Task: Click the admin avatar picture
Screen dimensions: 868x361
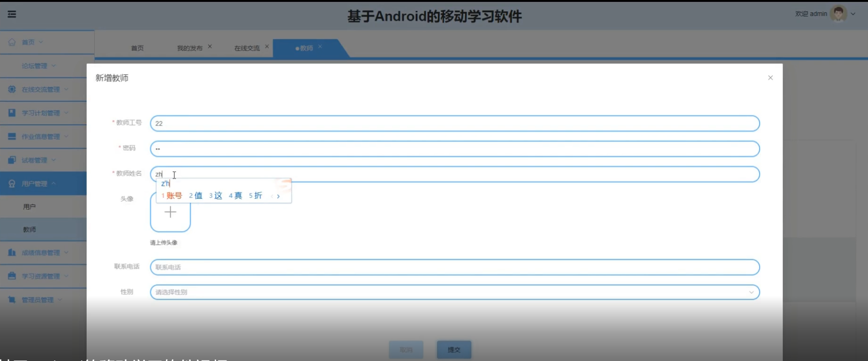Action: pos(838,14)
